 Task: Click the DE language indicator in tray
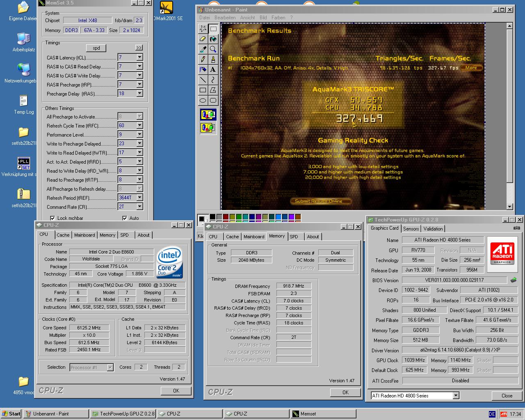tap(492, 414)
